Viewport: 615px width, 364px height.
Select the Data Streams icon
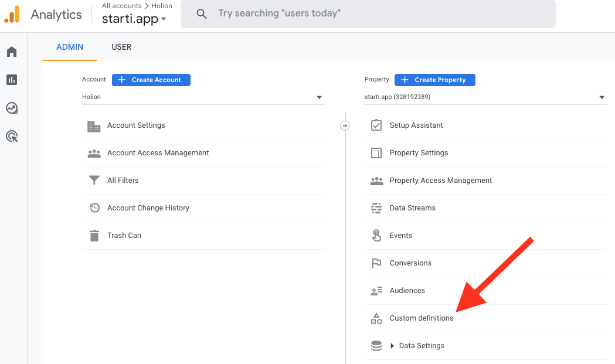pos(376,207)
